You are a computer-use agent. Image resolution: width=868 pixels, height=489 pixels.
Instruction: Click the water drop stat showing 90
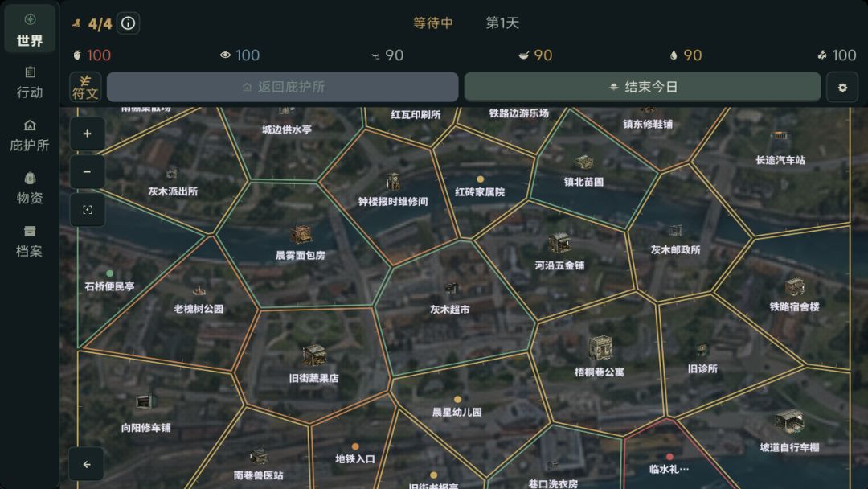click(x=686, y=55)
